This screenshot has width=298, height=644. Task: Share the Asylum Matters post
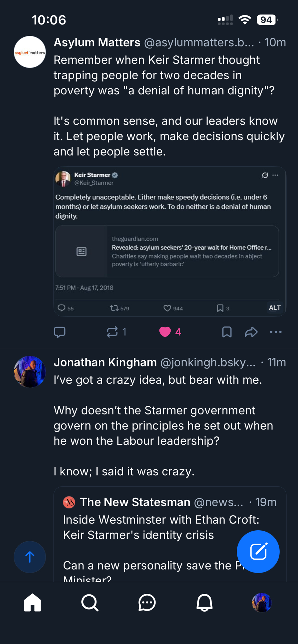coord(251,332)
